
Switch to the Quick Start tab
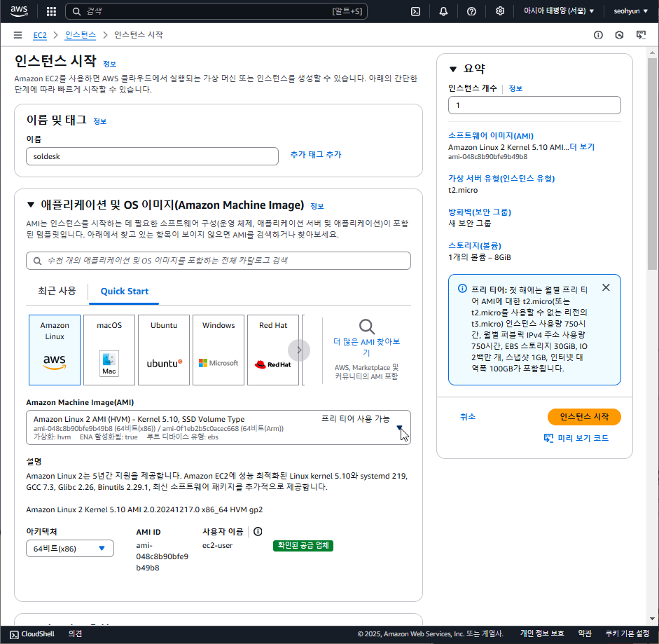[x=125, y=291]
